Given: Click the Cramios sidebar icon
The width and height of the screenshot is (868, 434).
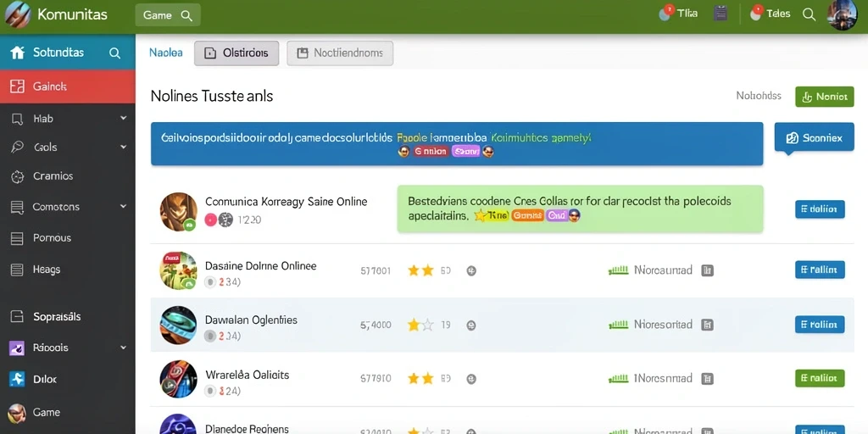Looking at the screenshot, I should 18,176.
